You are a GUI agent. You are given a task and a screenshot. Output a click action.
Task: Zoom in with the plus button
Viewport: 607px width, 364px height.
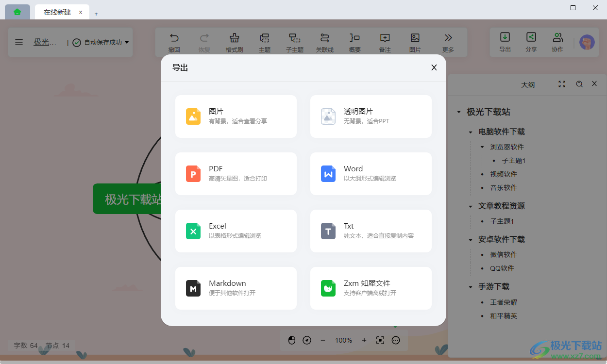364,340
